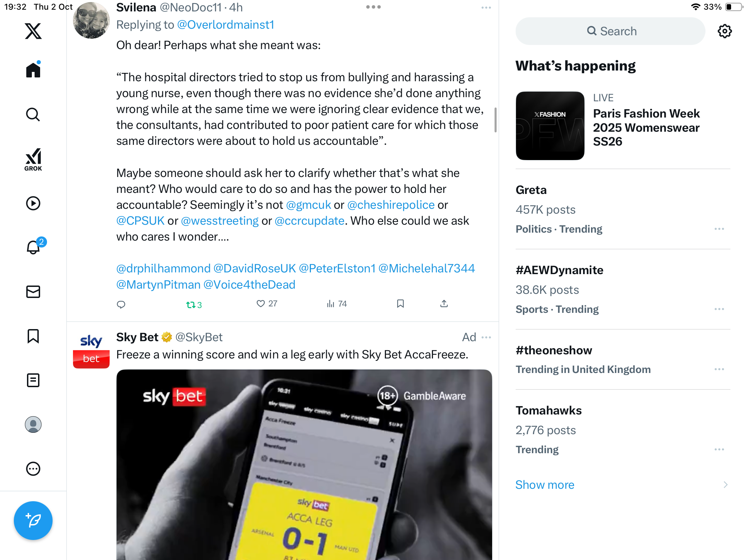Open Messages envelope in sidebar

coord(33,292)
